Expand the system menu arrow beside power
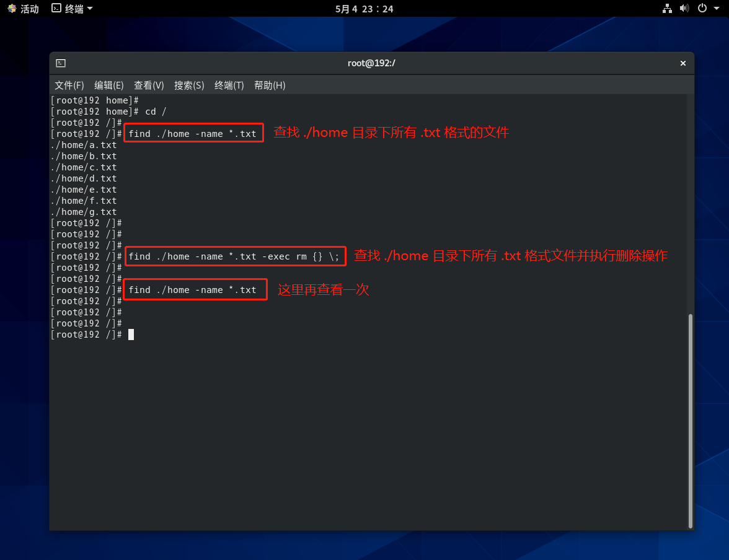Viewport: 729px width, 560px height. pos(716,9)
